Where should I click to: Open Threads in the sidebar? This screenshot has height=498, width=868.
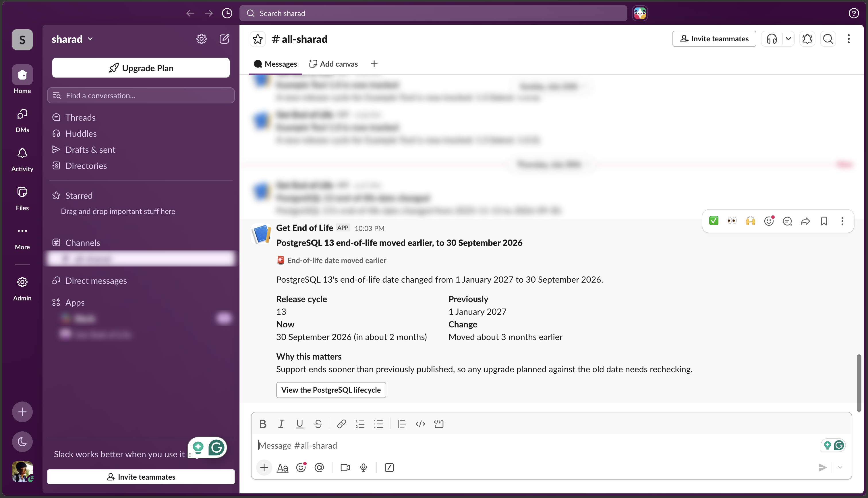point(141,117)
